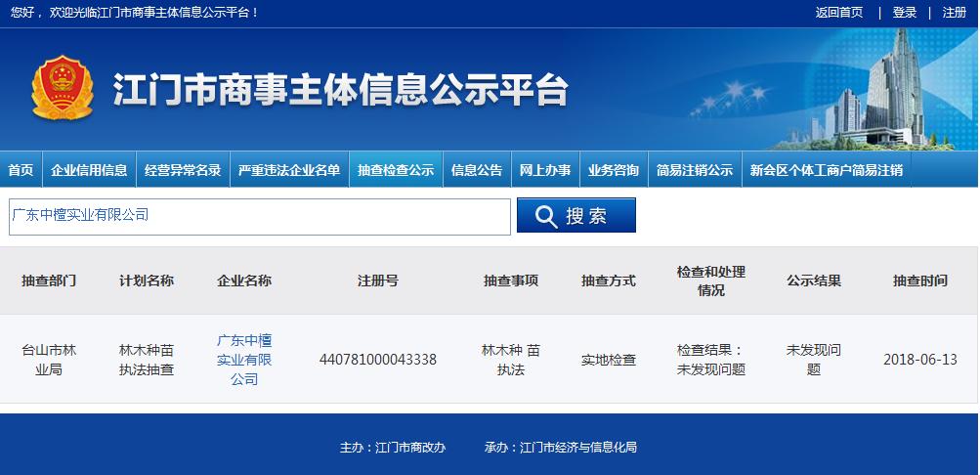Switch to 抽查检查公示 tab

tap(396, 170)
